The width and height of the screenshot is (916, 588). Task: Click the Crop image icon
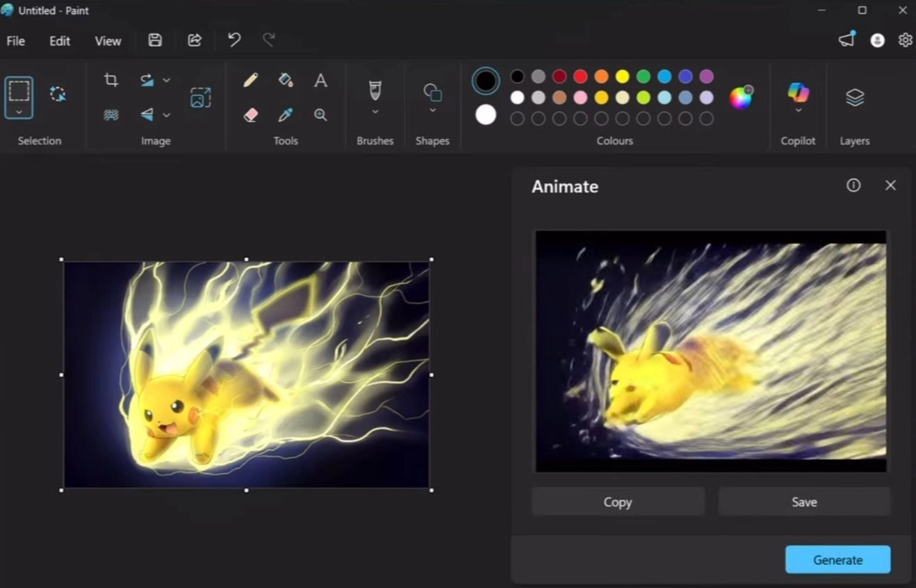[111, 80]
